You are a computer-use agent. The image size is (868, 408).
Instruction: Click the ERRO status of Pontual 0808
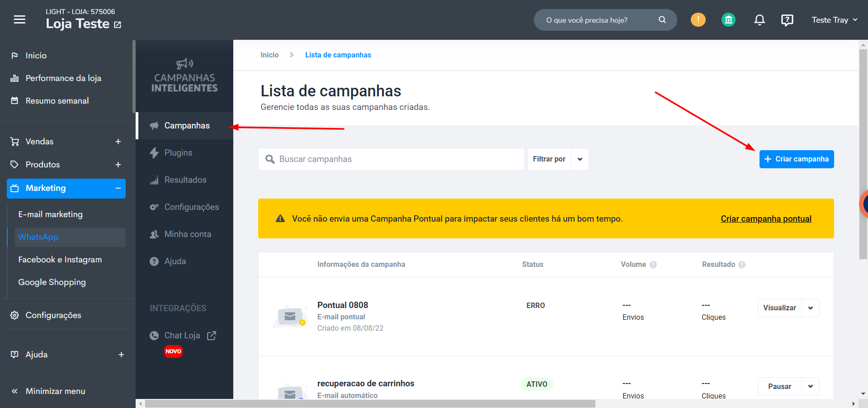(x=536, y=306)
